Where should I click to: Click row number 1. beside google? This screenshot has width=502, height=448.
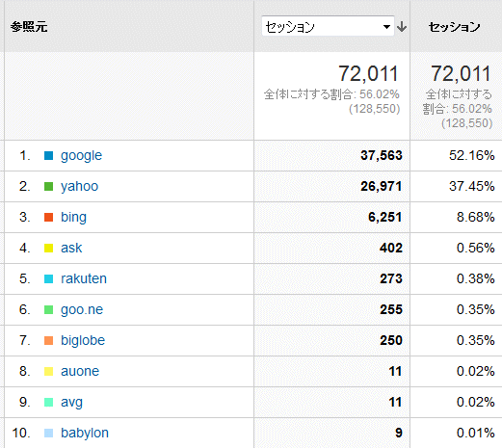(x=25, y=156)
